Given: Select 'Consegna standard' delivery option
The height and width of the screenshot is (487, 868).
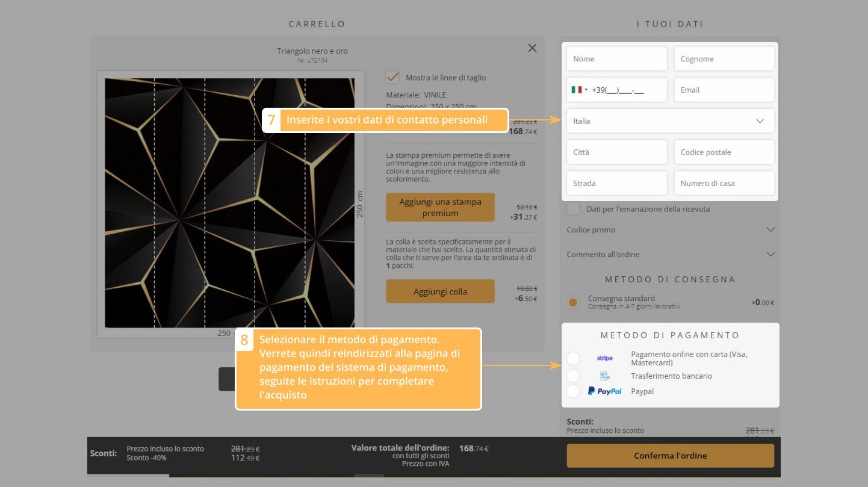Looking at the screenshot, I should (574, 302).
